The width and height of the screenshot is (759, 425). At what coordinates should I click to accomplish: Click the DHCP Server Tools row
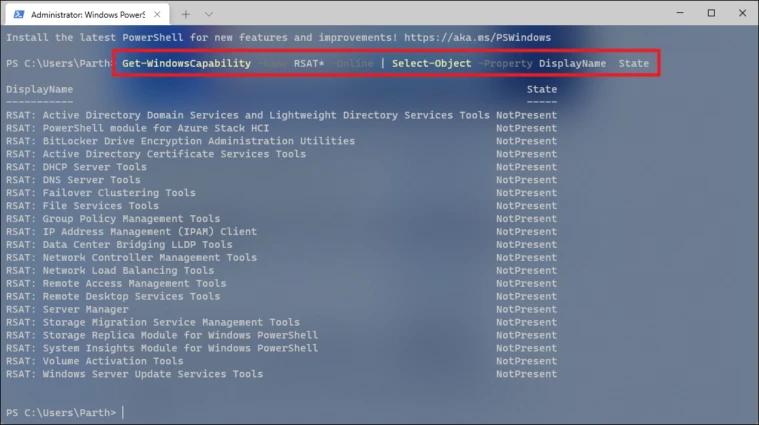[282, 167]
